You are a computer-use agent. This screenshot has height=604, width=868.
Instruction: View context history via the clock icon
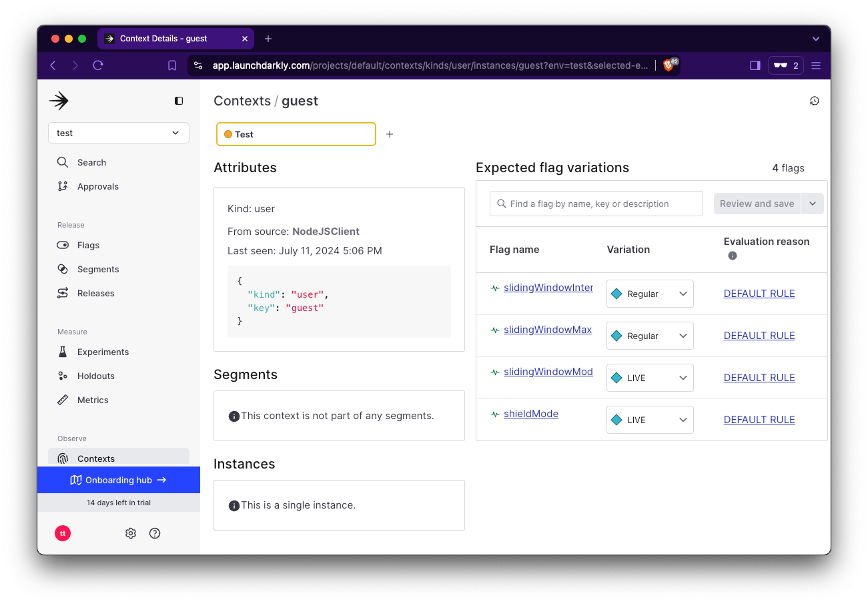(x=814, y=101)
